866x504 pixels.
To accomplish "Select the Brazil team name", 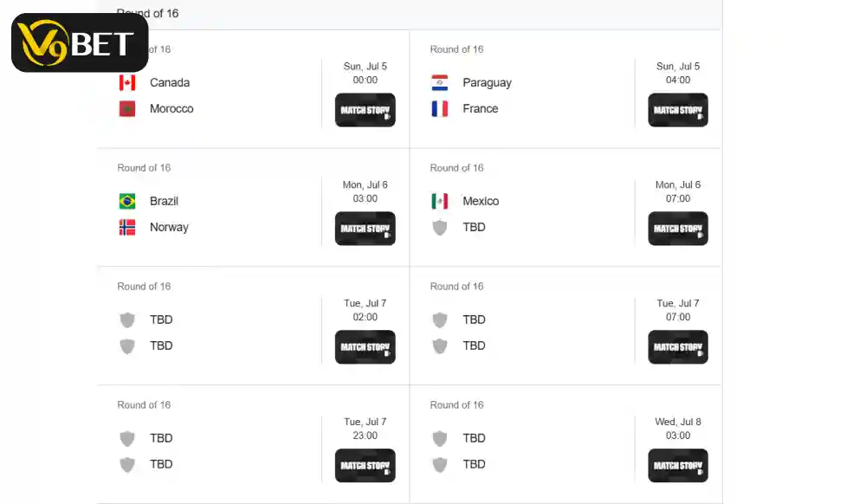I will [x=164, y=201].
